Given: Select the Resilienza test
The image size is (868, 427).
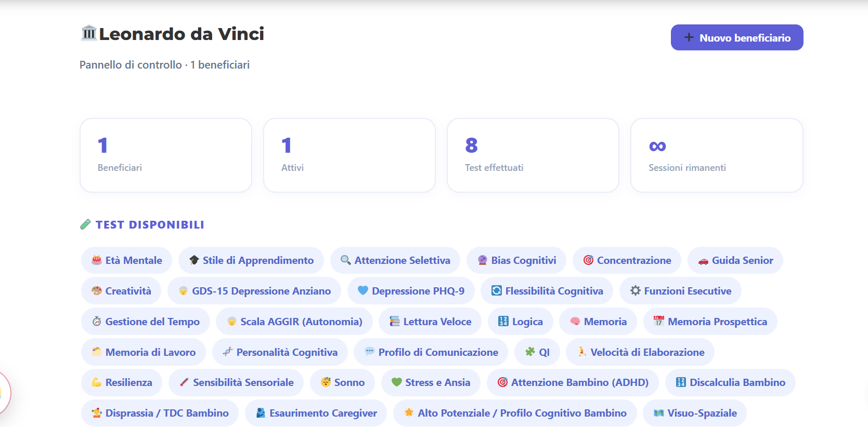Looking at the screenshot, I should (x=122, y=382).
